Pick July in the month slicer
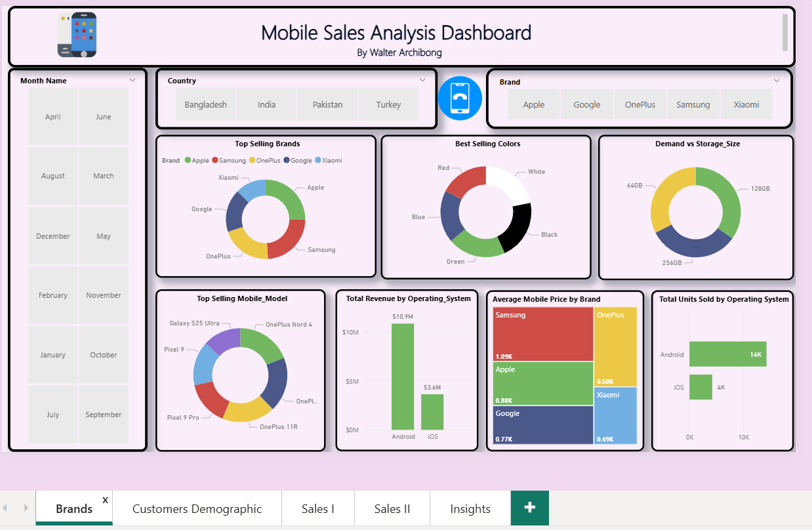812x530 pixels. pyautogui.click(x=53, y=415)
